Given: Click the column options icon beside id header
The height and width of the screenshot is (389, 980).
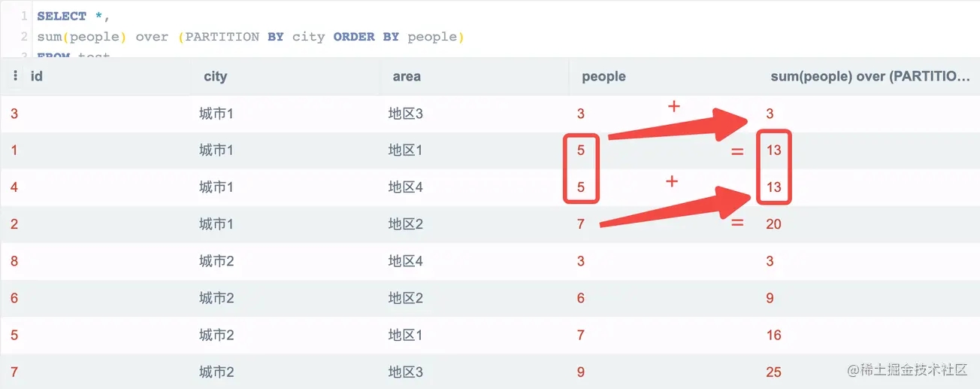Looking at the screenshot, I should (x=16, y=76).
